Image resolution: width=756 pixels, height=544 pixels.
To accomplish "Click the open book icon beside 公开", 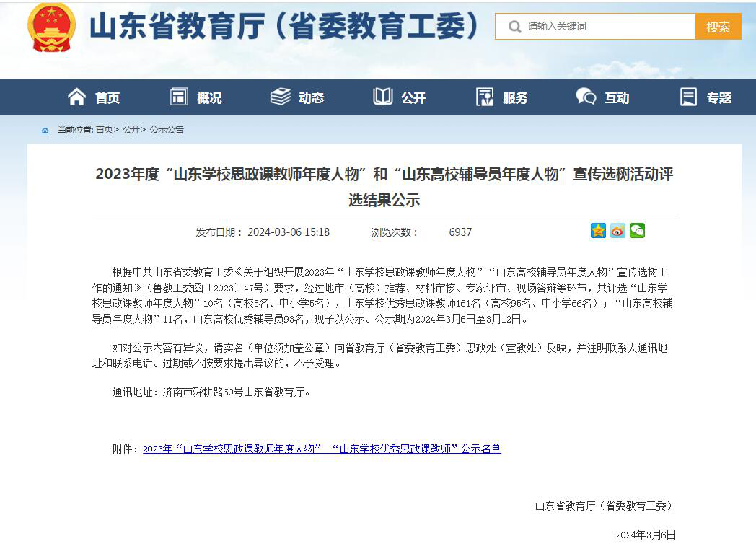I will 383,97.
